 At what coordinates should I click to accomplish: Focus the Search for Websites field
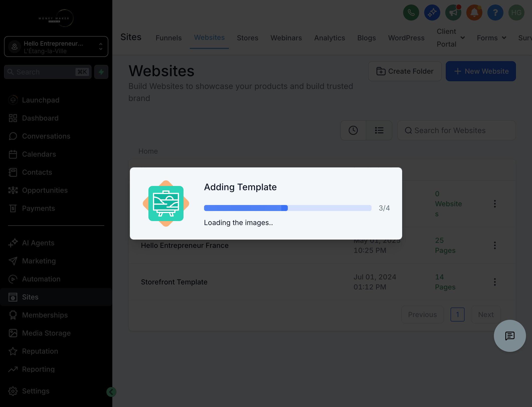click(x=457, y=130)
